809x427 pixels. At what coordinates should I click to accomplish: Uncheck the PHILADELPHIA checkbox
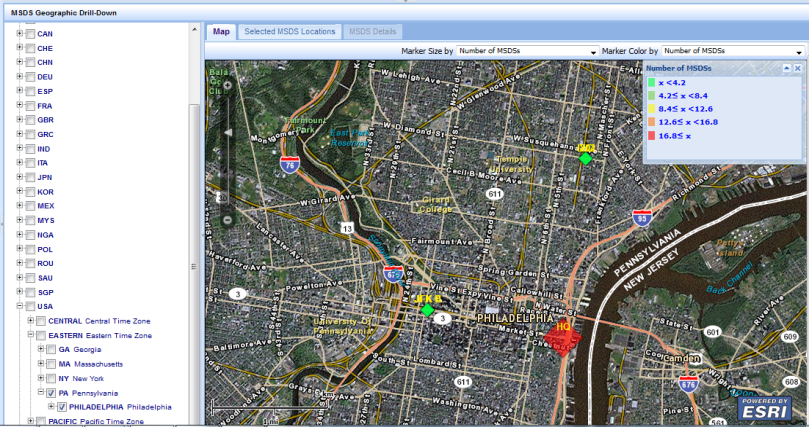click(62, 407)
